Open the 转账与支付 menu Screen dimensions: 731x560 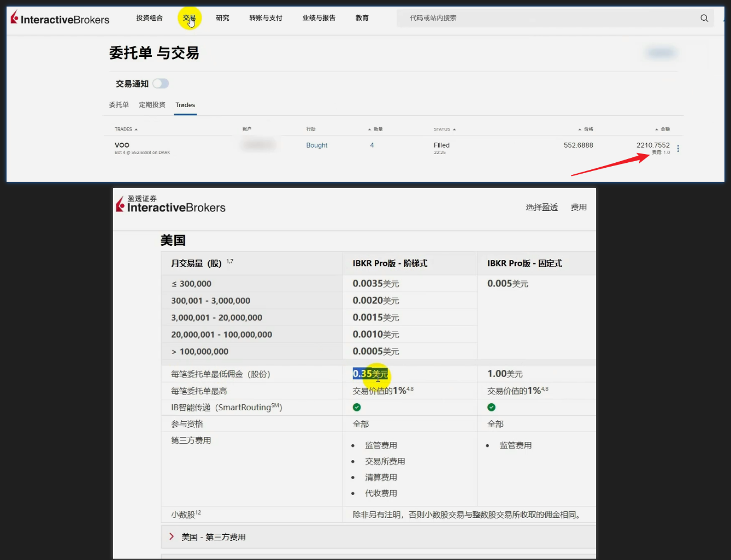coord(266,18)
